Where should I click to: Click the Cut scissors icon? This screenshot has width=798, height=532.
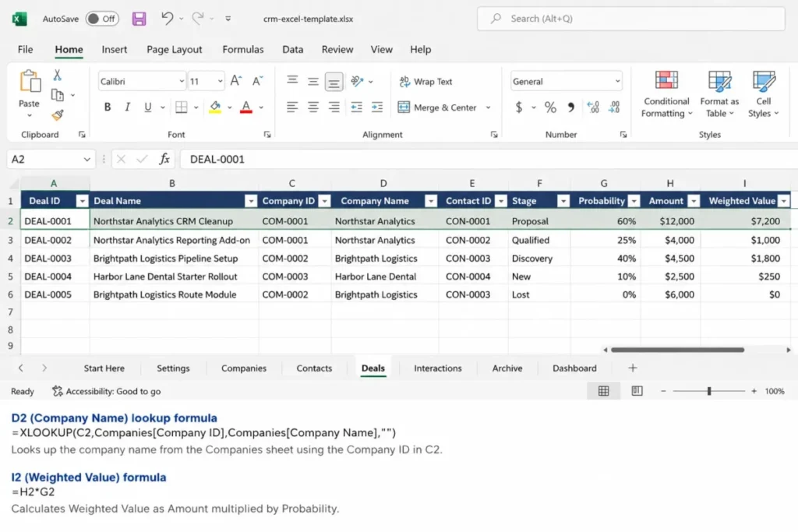point(58,76)
